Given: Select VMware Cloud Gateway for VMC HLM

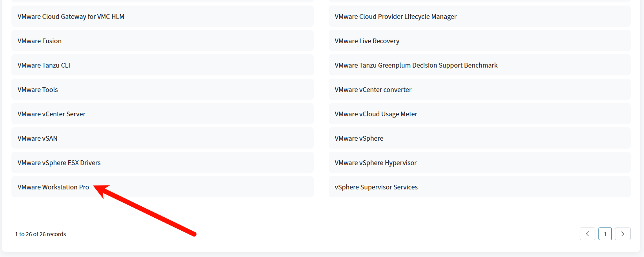Looking at the screenshot, I should click(71, 17).
